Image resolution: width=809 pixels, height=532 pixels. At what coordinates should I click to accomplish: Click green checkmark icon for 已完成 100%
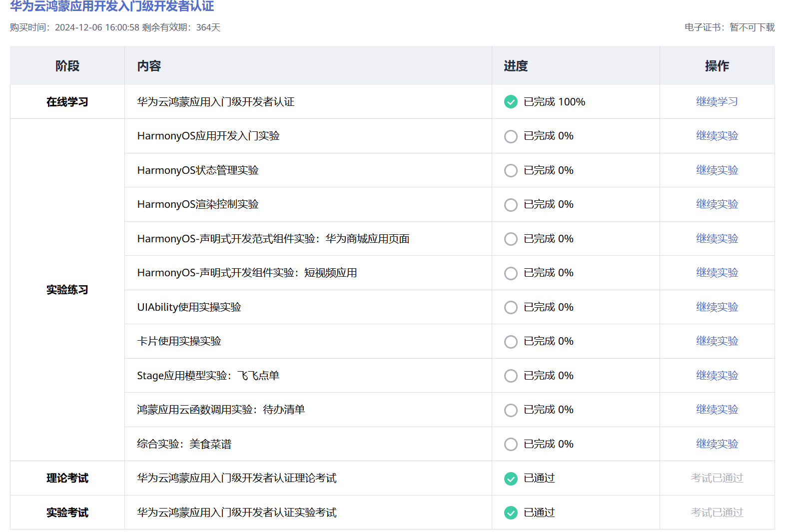point(511,102)
